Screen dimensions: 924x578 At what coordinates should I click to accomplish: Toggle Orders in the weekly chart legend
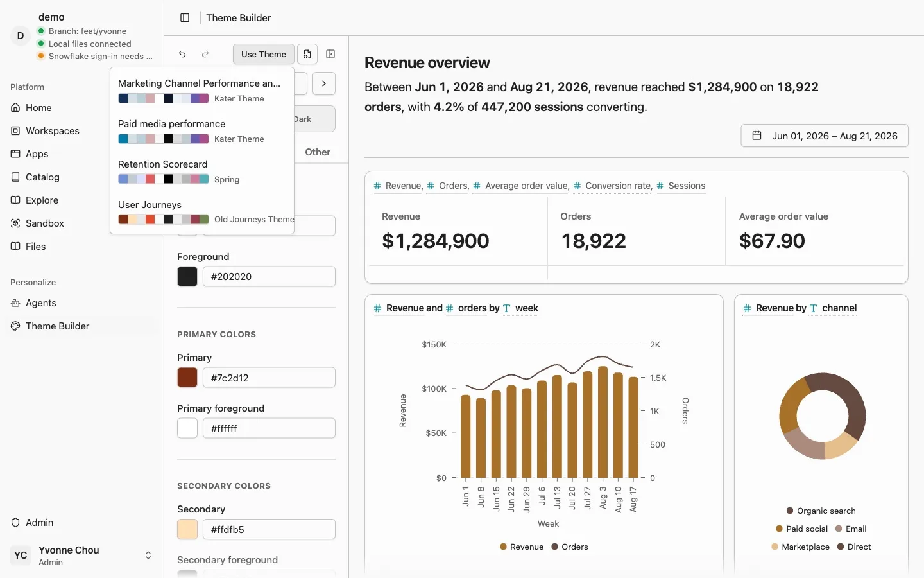569,547
